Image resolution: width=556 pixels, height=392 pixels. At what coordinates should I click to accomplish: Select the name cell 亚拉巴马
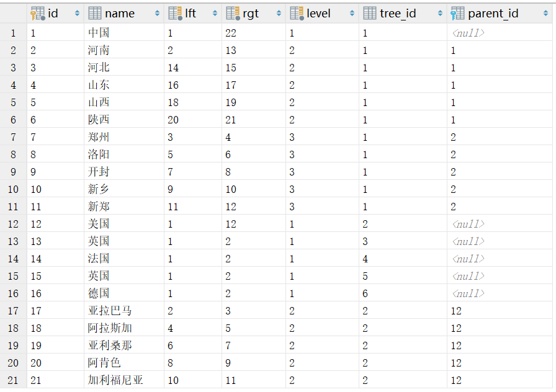[x=123, y=311]
